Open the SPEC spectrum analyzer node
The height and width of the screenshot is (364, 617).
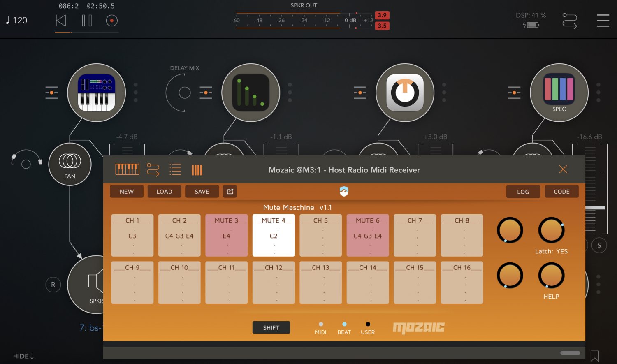(559, 93)
